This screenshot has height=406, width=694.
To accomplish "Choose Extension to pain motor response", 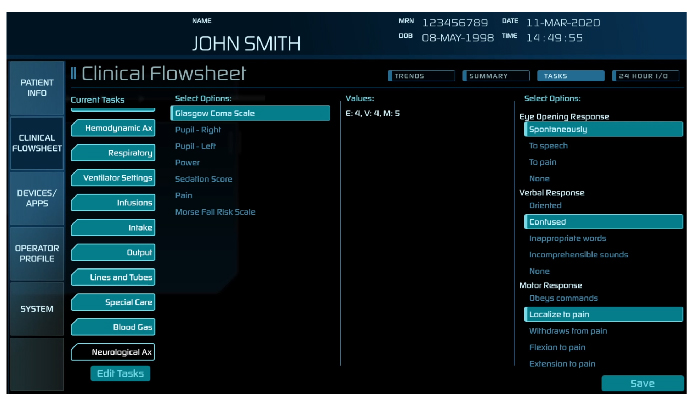I will [562, 364].
